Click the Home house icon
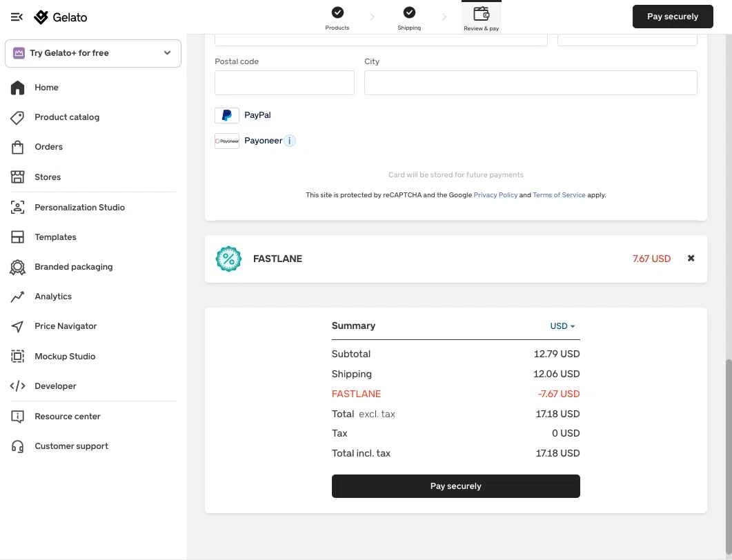This screenshot has height=560, width=732. point(17,88)
